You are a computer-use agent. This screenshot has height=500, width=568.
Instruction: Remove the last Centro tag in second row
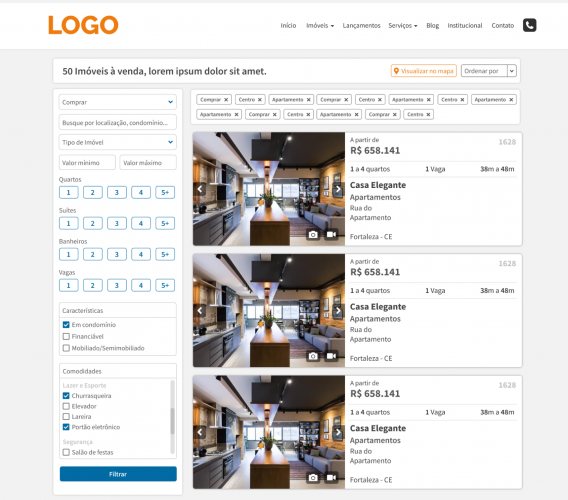pos(428,114)
